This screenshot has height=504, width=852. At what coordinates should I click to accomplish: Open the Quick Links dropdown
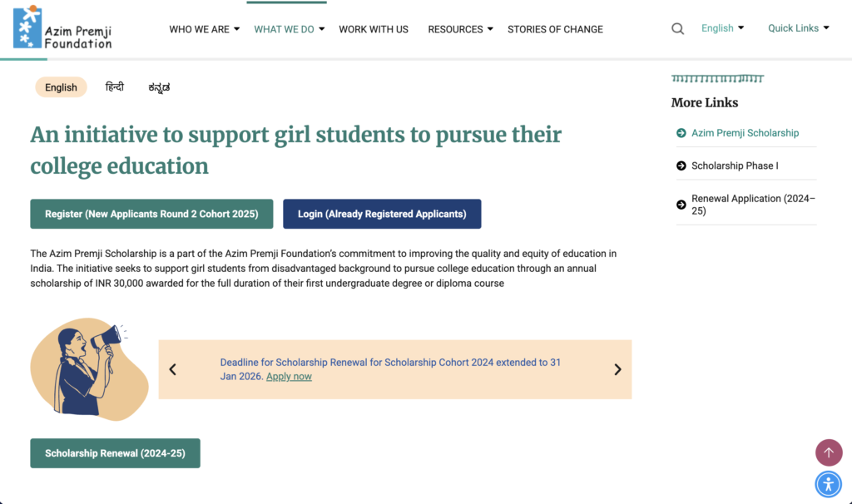(x=796, y=27)
